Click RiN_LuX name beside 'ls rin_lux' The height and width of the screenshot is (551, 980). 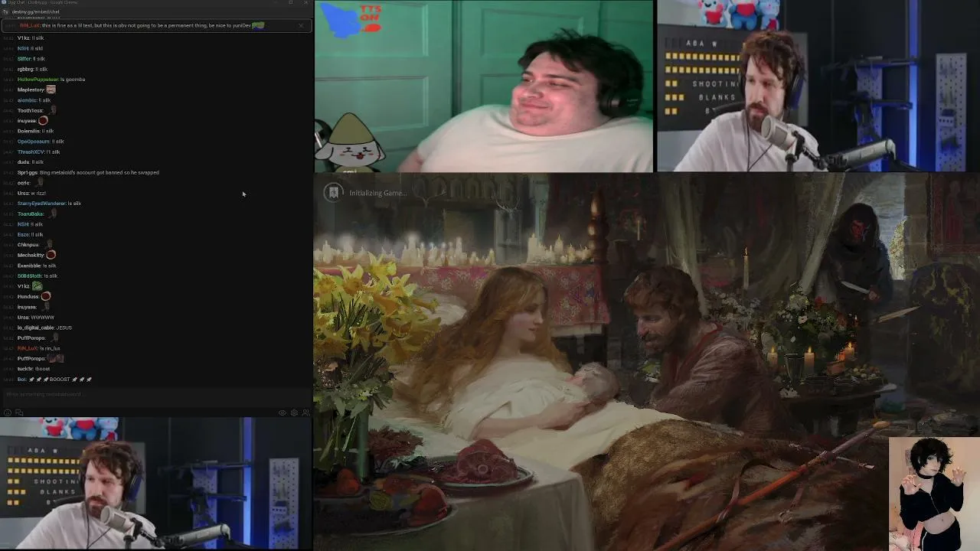click(x=28, y=348)
